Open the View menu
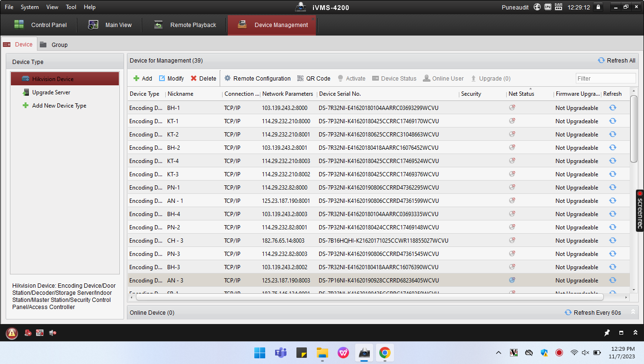Screen dimensions: 644x364 [x=53, y=7]
